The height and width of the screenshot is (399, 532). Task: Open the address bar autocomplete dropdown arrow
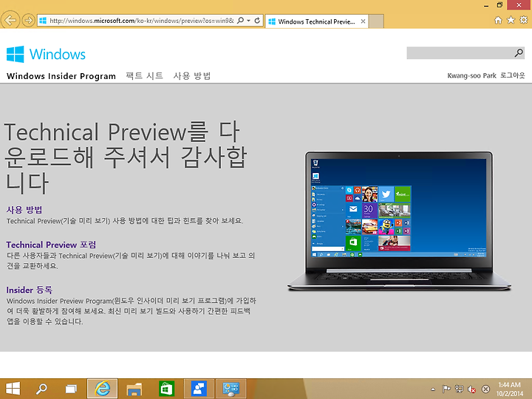pos(249,21)
